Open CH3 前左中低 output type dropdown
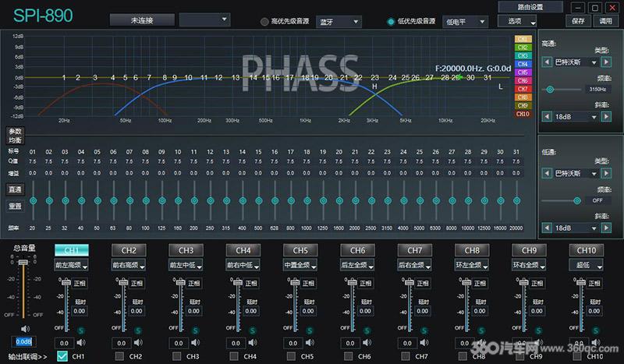The image size is (624, 364). point(186,265)
